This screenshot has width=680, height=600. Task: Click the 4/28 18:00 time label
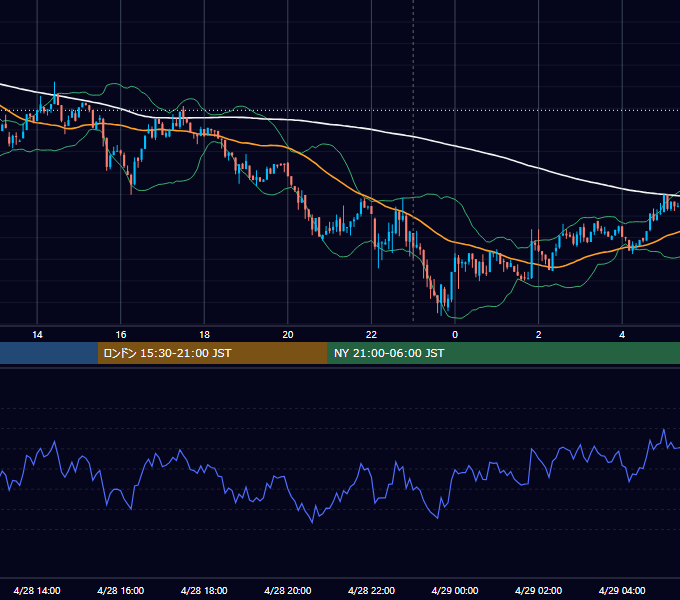(204, 590)
